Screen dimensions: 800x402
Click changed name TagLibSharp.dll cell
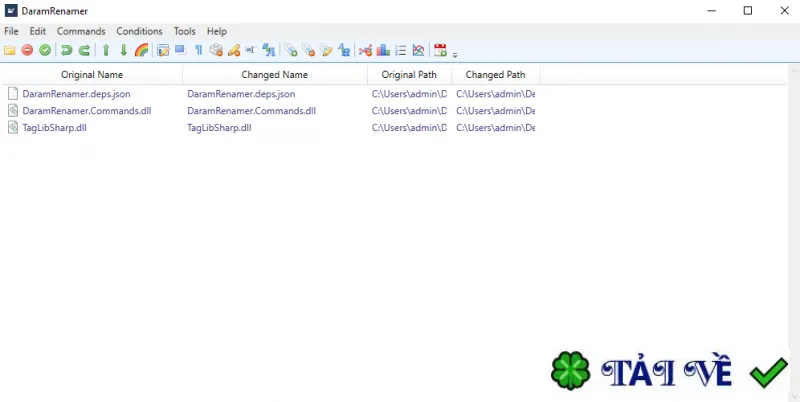point(219,128)
